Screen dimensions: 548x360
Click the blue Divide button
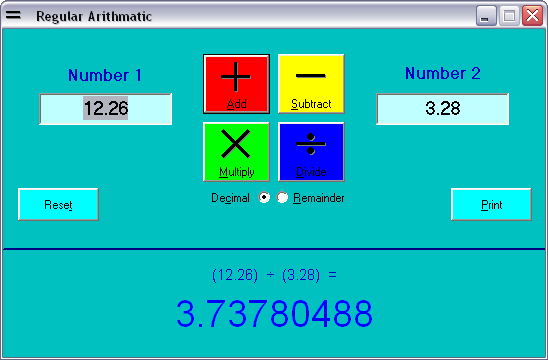(x=311, y=152)
